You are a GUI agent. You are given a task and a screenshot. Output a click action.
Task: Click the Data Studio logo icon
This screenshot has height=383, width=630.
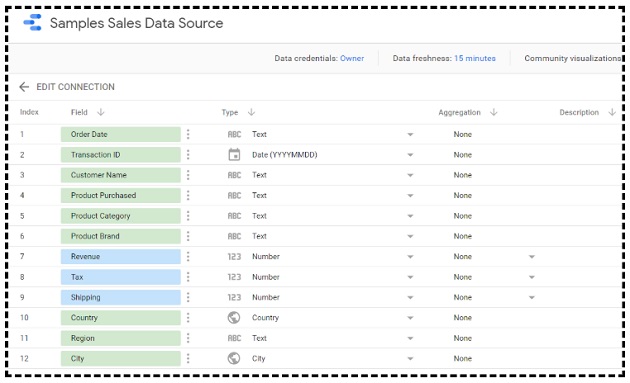33,23
